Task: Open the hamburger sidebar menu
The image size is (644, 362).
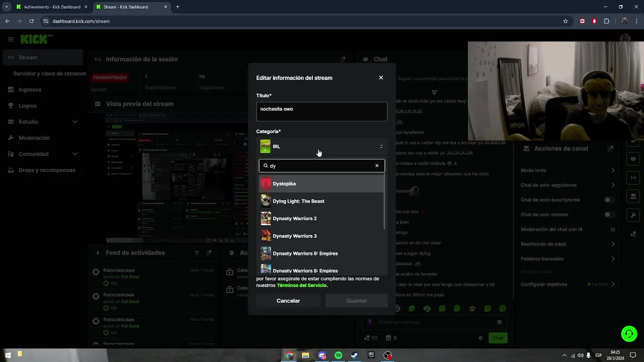Action: (11, 39)
